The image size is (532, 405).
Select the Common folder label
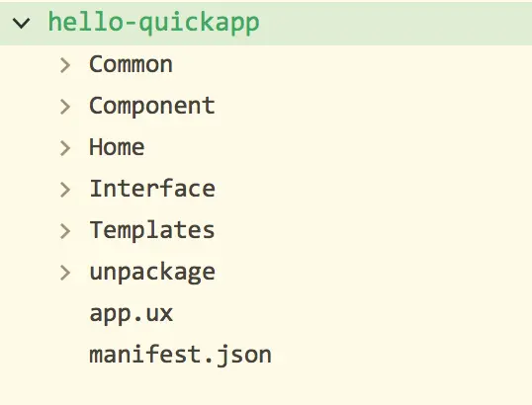[131, 64]
